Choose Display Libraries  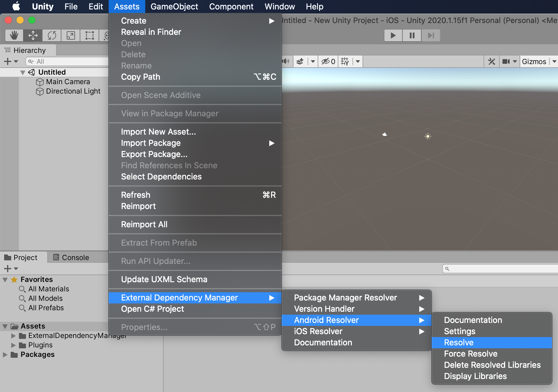492,376
